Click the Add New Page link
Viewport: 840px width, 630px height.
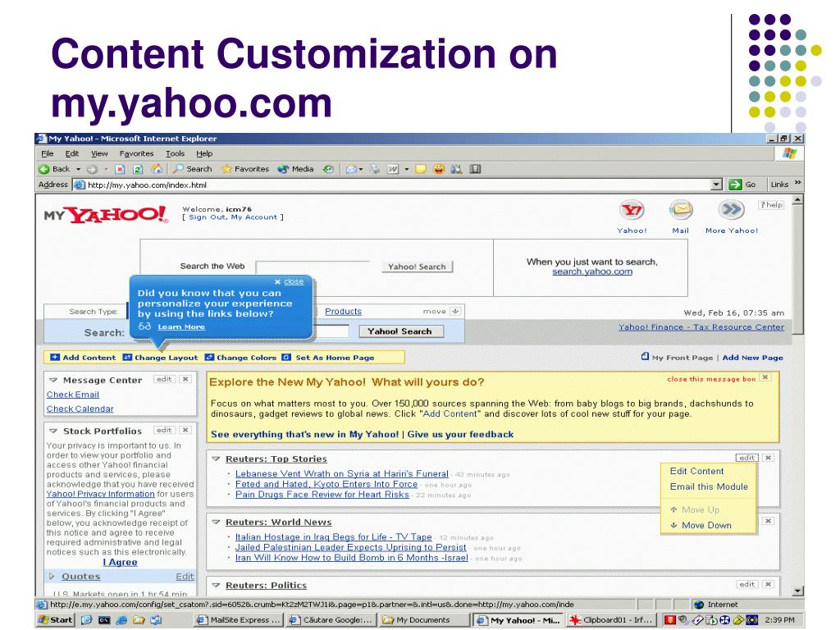click(x=753, y=358)
